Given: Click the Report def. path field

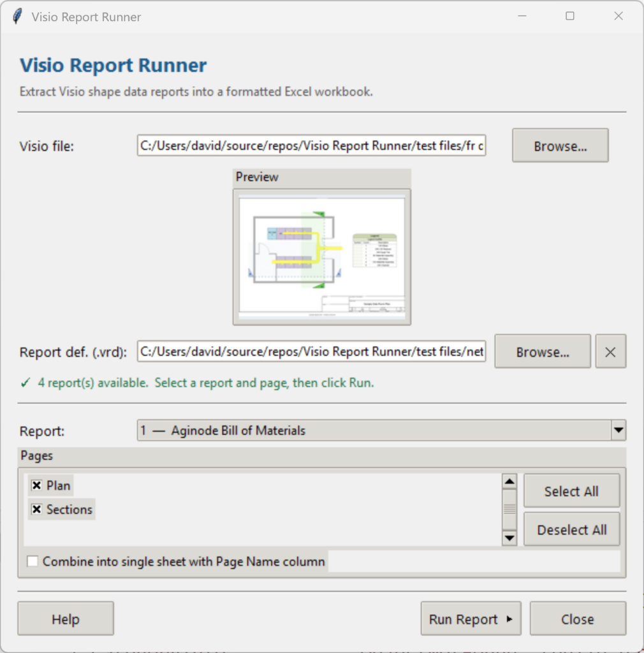Looking at the screenshot, I should 311,351.
